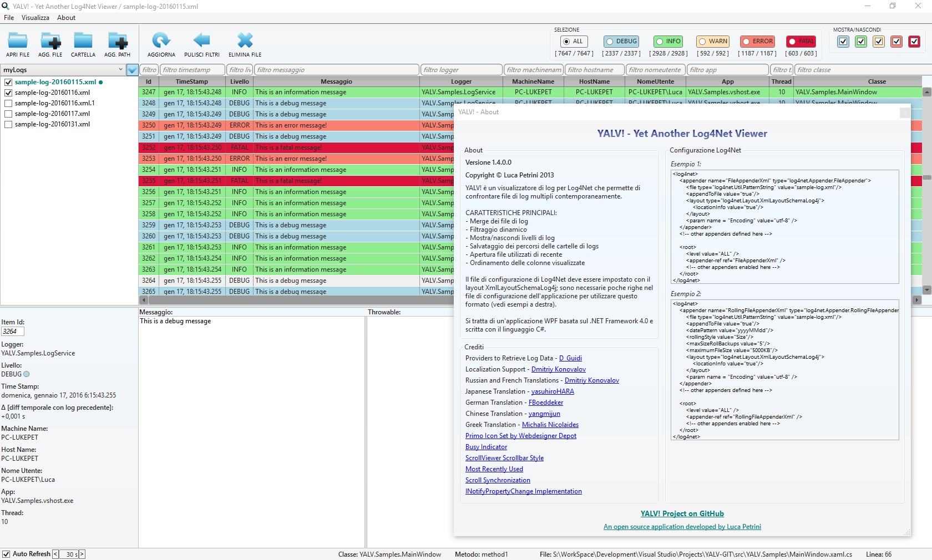This screenshot has width=932, height=560.
Task: Toggle the orange ERROR show/hide checkbox
Action: coord(896,41)
